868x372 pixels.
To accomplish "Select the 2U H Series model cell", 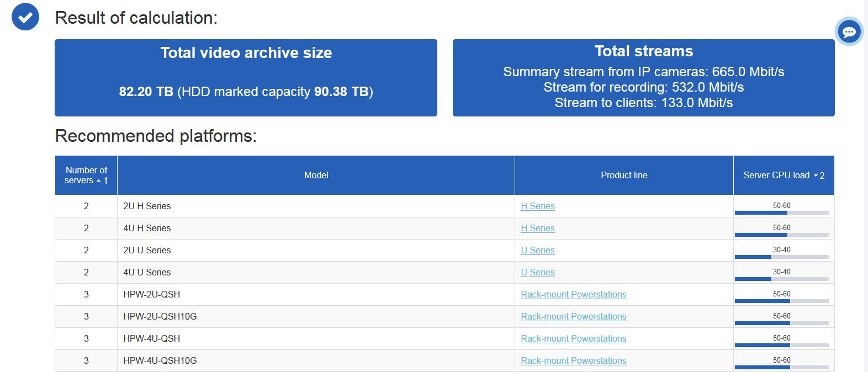I will [x=316, y=206].
